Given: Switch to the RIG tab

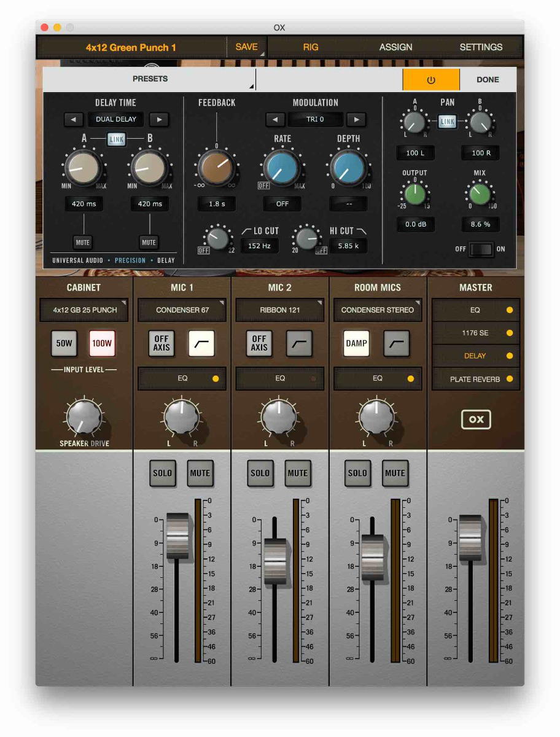Looking at the screenshot, I should pyautogui.click(x=311, y=47).
